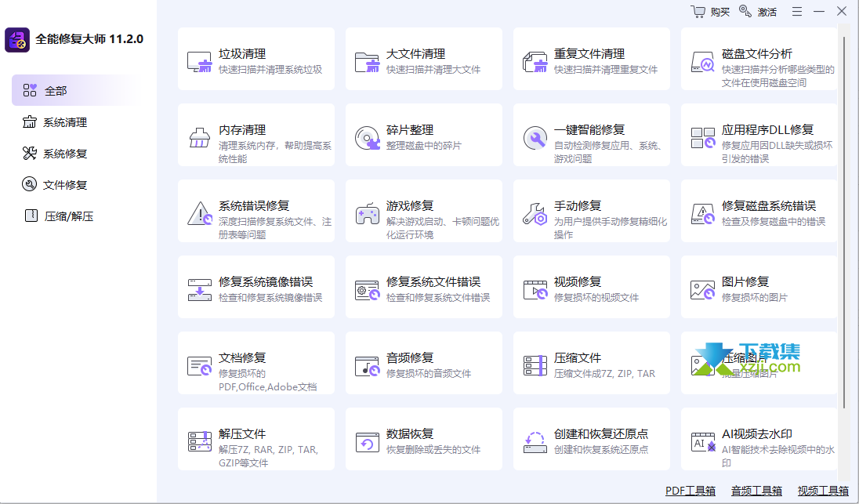This screenshot has height=504, width=859.
Task: Run 一键智能修复 smart repair
Action: pos(591,135)
